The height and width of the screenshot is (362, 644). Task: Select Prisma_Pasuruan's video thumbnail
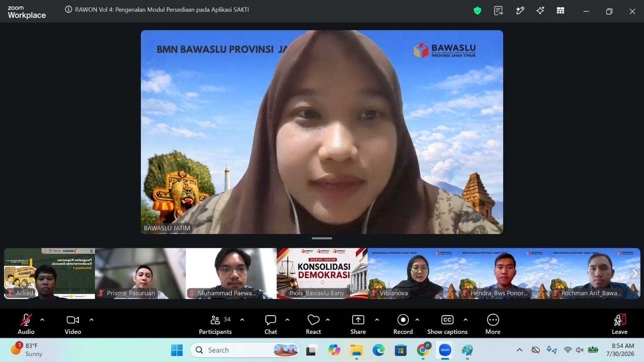[x=140, y=274]
